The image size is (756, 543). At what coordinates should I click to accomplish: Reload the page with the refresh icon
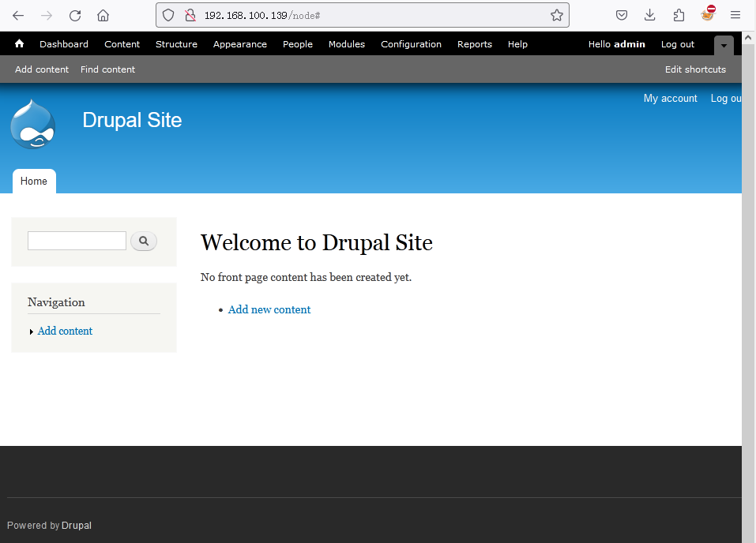click(75, 16)
